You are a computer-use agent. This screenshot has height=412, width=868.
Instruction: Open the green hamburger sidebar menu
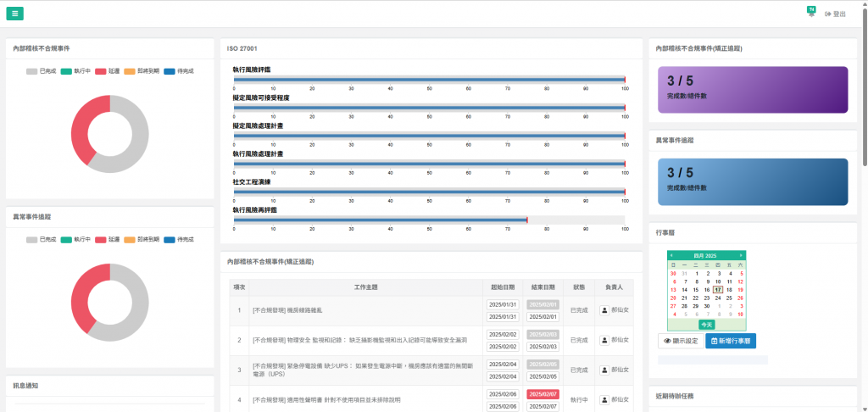tap(15, 14)
